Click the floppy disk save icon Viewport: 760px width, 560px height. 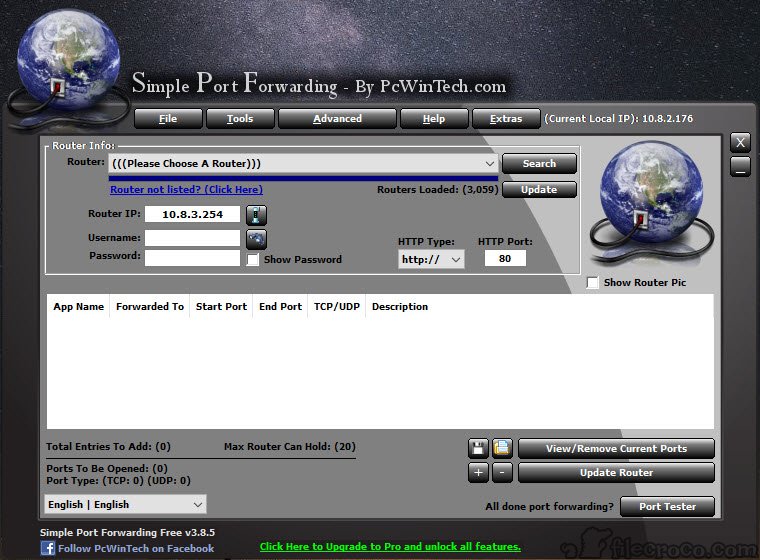[478, 448]
